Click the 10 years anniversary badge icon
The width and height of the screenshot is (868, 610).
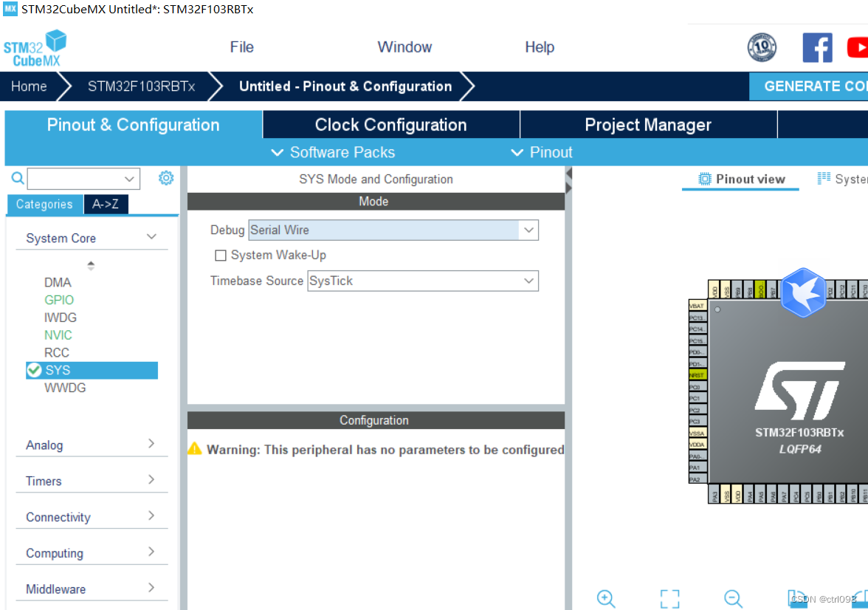coord(762,48)
